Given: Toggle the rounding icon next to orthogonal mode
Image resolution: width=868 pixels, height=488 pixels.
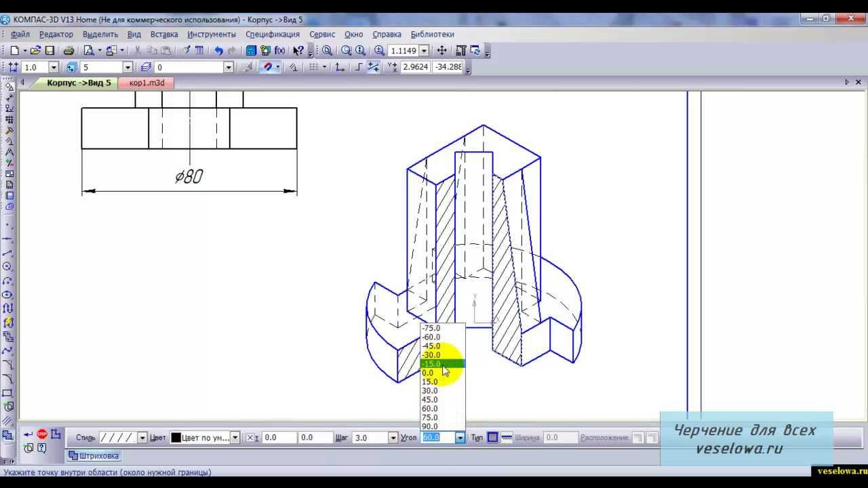Looking at the screenshot, I should tap(373, 67).
